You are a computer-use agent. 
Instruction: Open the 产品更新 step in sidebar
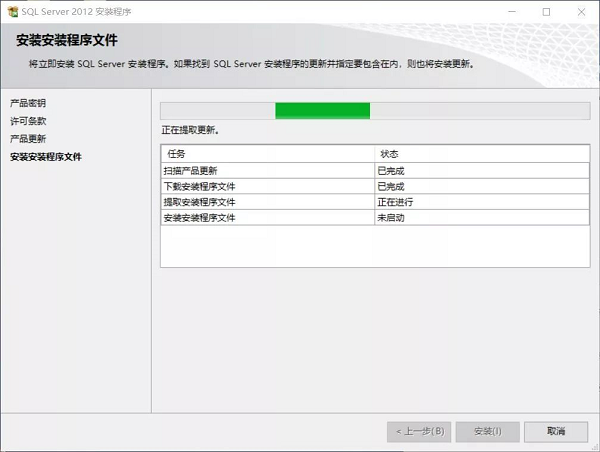[28, 139]
